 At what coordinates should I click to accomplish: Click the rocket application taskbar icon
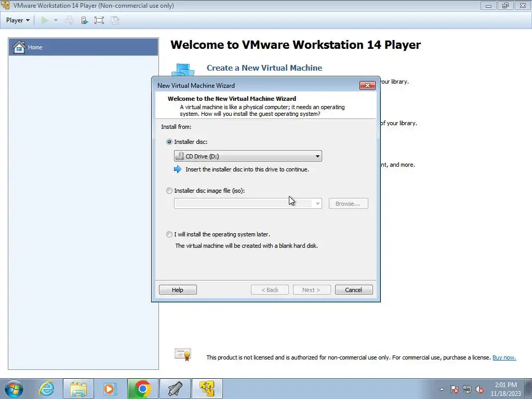point(175,389)
